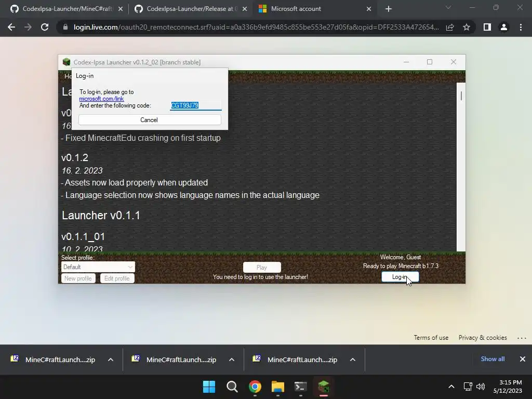Open File Explorer from taskbar

(278, 387)
